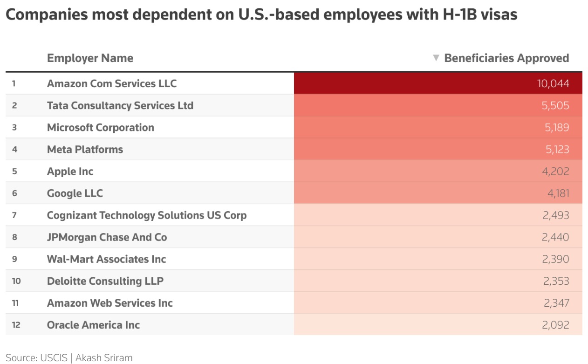Click the 10,044 dark red cell

point(438,83)
